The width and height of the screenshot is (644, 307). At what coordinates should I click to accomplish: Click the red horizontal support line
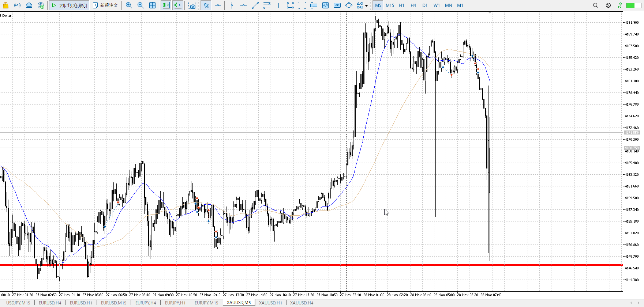click(x=220, y=265)
